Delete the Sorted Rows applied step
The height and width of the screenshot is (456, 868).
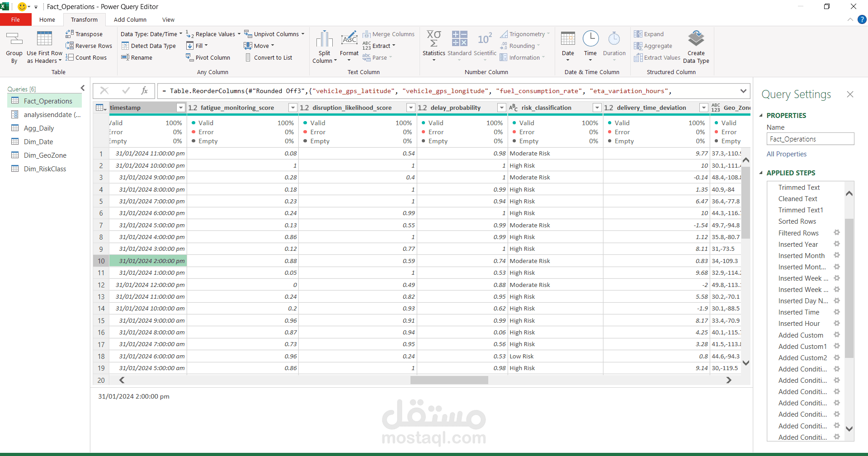pyautogui.click(x=797, y=221)
